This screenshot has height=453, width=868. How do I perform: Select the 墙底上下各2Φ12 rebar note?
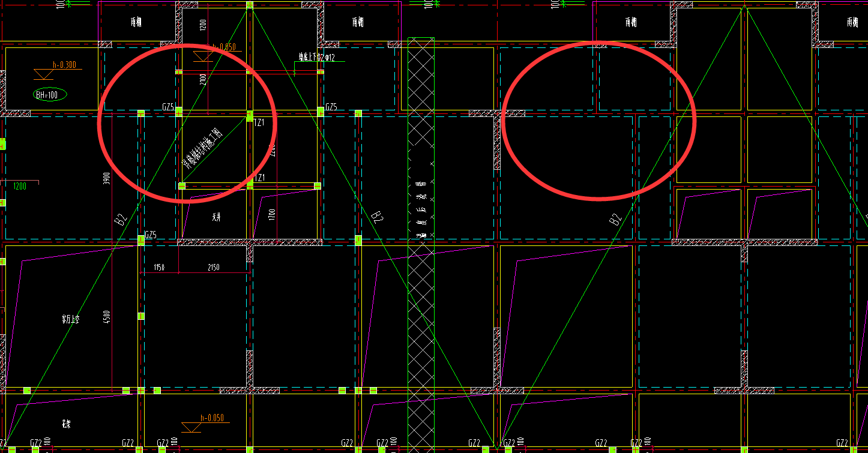point(317,58)
